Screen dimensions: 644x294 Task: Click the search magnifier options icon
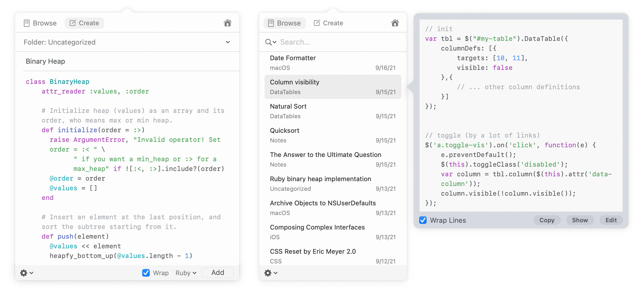click(270, 42)
